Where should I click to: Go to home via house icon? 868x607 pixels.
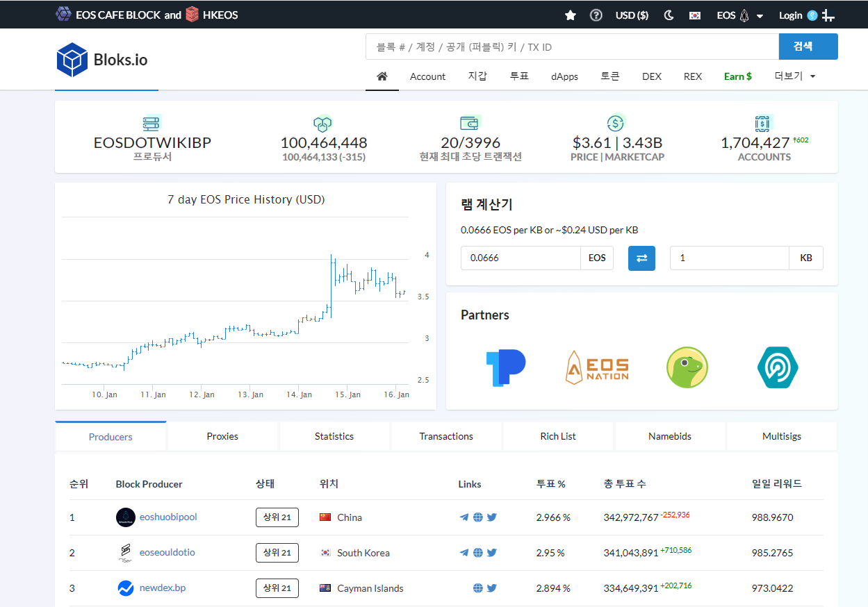[x=382, y=76]
